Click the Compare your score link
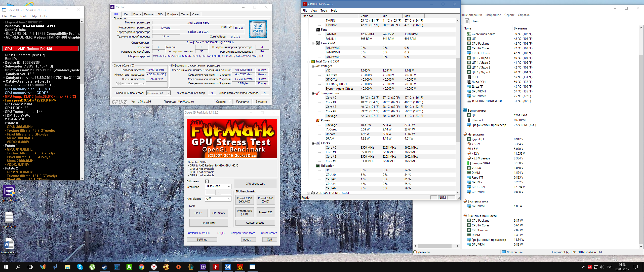 pos(243,233)
